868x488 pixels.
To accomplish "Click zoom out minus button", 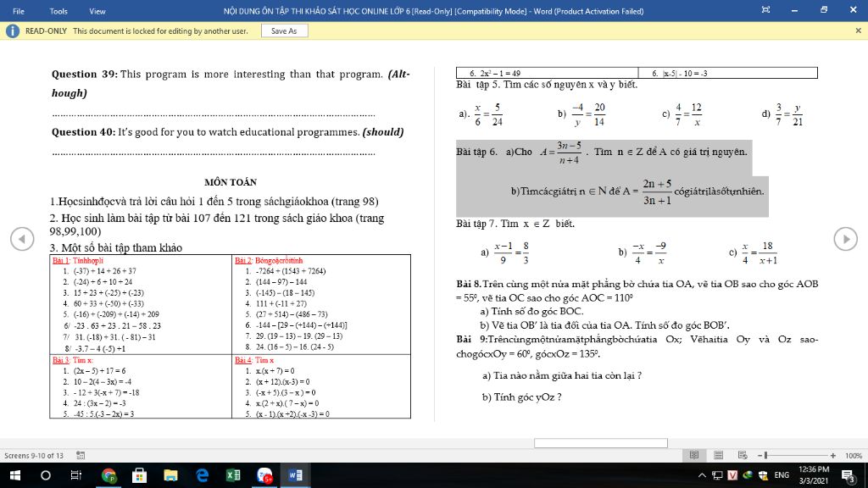I will click(x=759, y=455).
